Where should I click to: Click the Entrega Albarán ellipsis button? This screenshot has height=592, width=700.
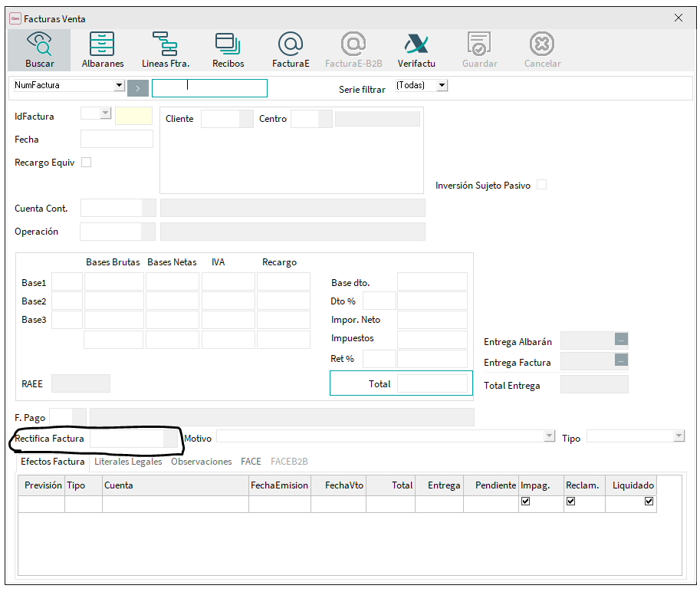coord(621,339)
